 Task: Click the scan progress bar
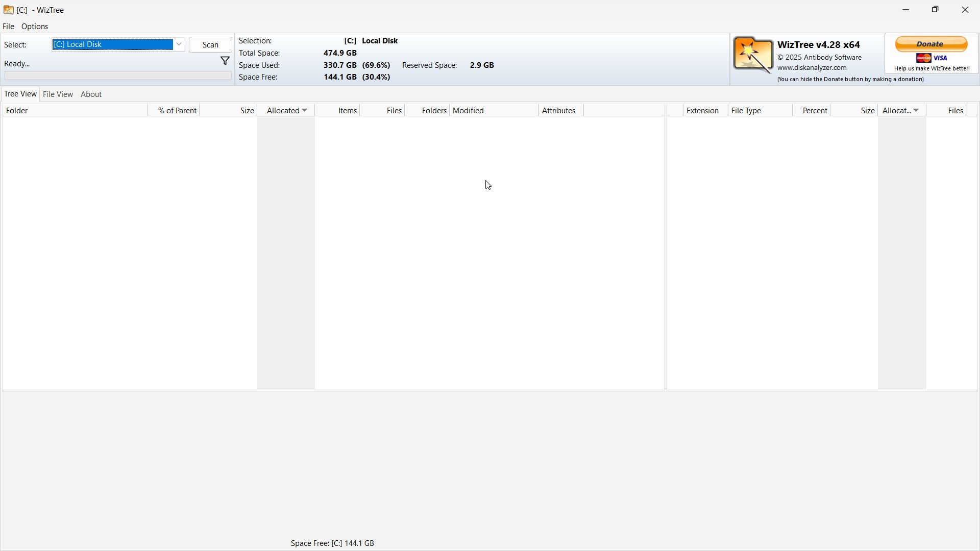click(x=118, y=76)
